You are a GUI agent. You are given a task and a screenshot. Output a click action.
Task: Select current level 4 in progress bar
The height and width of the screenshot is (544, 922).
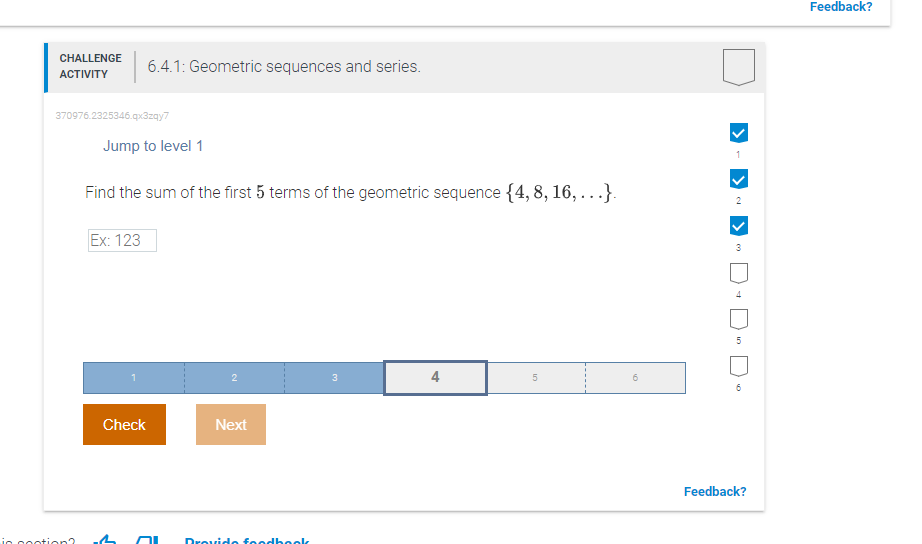[435, 378]
